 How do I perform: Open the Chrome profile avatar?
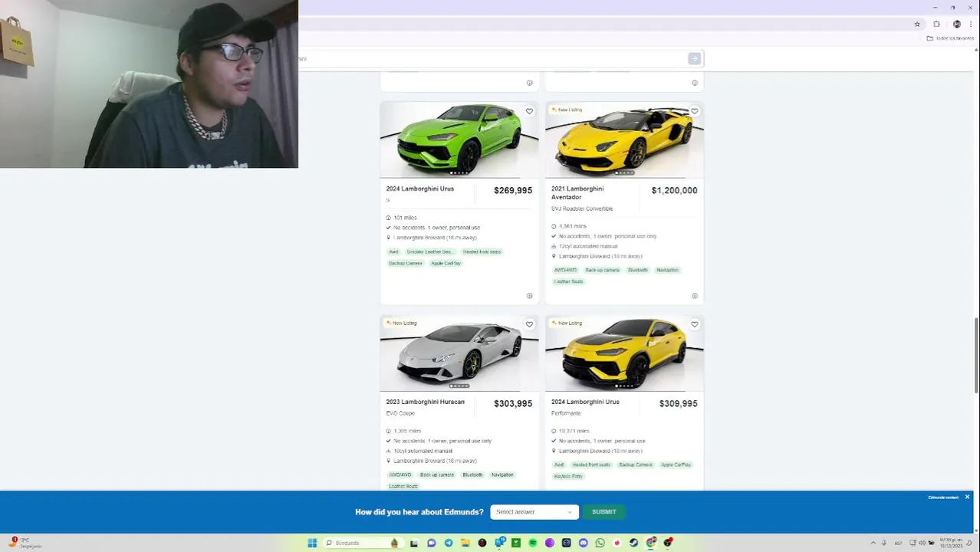point(956,24)
